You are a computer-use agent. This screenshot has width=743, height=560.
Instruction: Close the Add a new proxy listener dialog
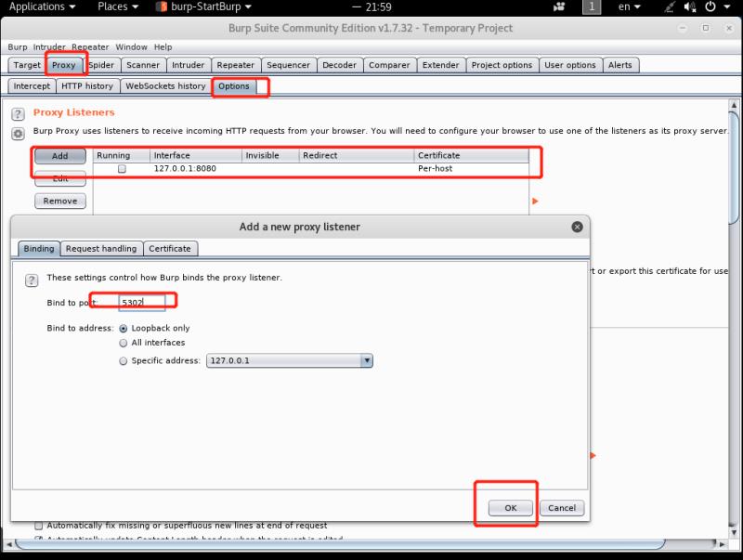[577, 227]
